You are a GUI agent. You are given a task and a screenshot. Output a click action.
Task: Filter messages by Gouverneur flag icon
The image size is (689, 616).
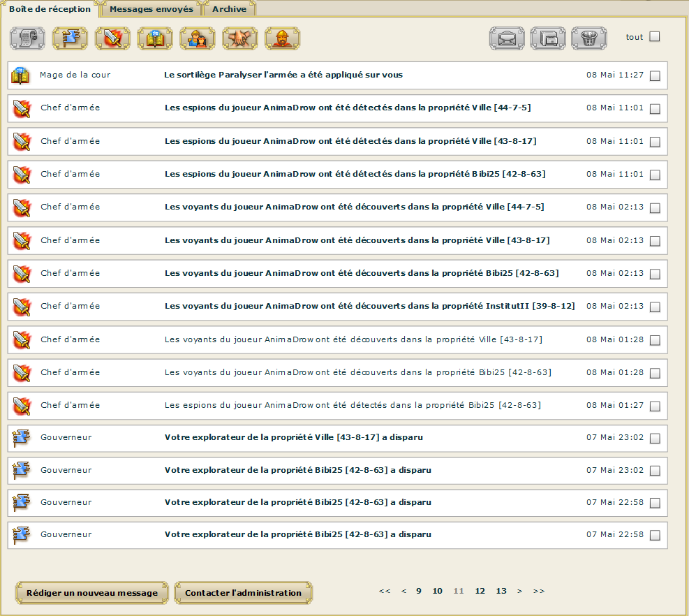(x=70, y=38)
